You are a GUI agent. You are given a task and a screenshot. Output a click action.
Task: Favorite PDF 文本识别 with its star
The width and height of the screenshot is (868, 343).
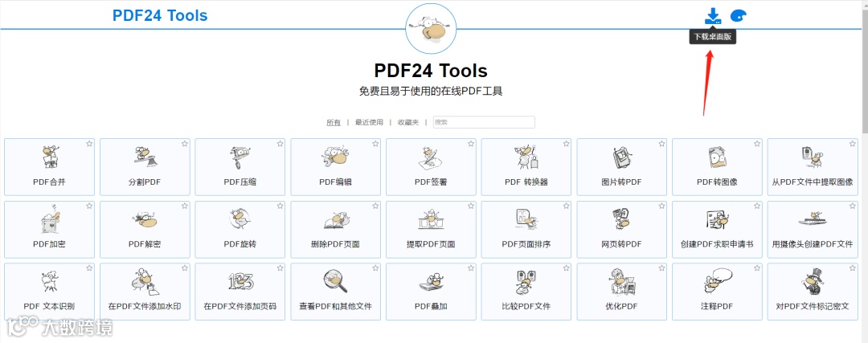pyautogui.click(x=89, y=268)
